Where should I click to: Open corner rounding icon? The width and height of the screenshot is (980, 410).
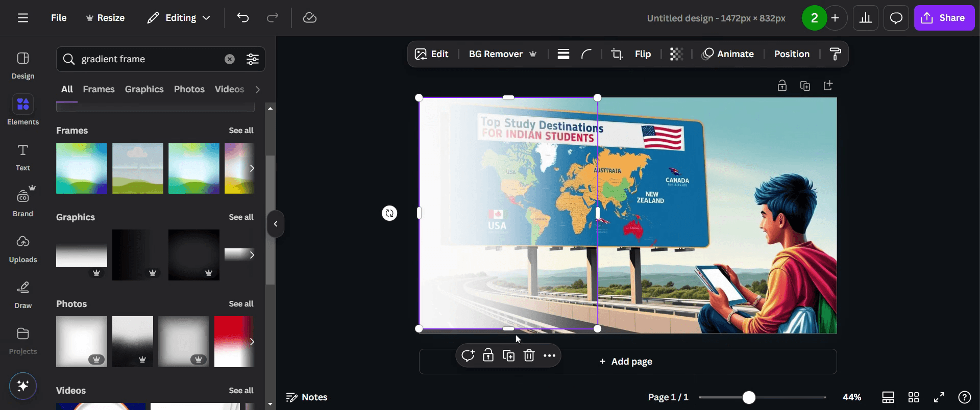pos(586,54)
